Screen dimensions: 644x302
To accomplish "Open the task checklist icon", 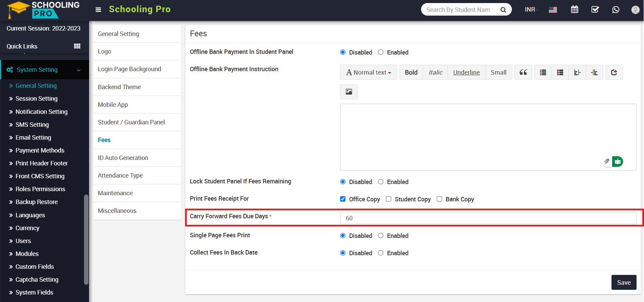I will [595, 9].
